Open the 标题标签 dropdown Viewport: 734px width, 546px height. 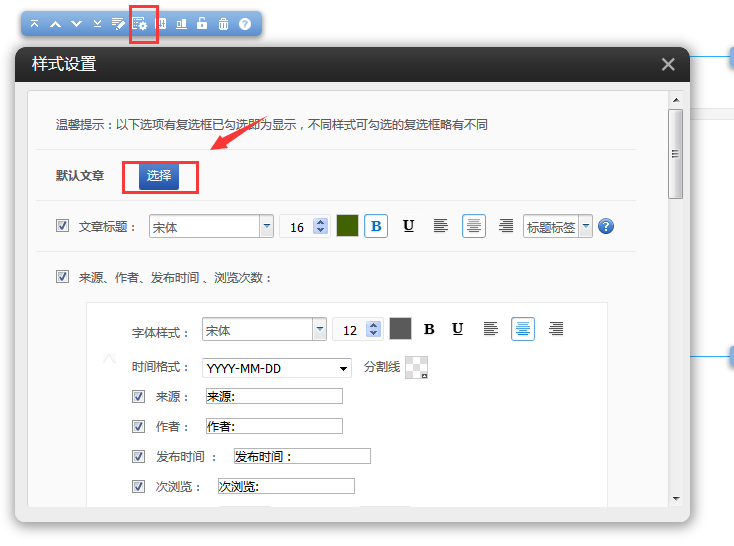tap(585, 227)
